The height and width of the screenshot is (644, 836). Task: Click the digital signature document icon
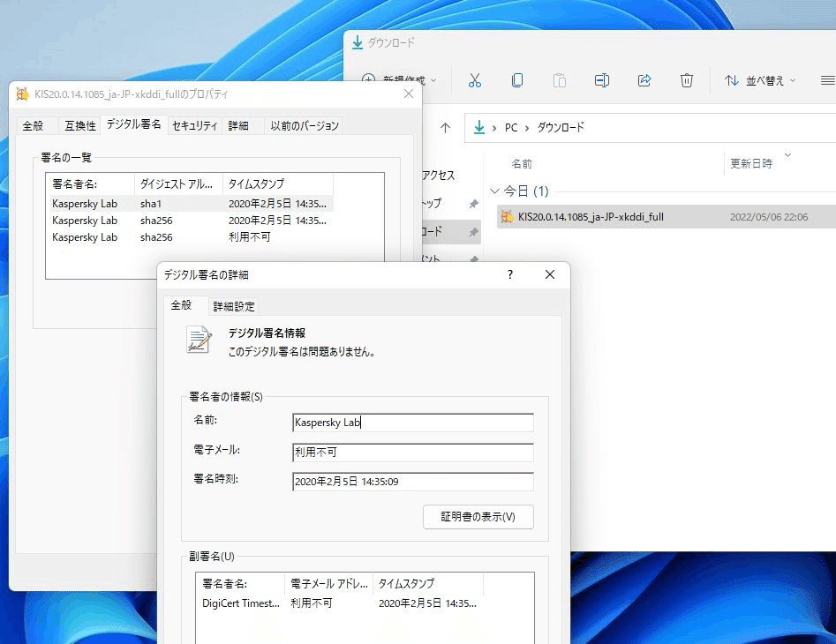[200, 340]
